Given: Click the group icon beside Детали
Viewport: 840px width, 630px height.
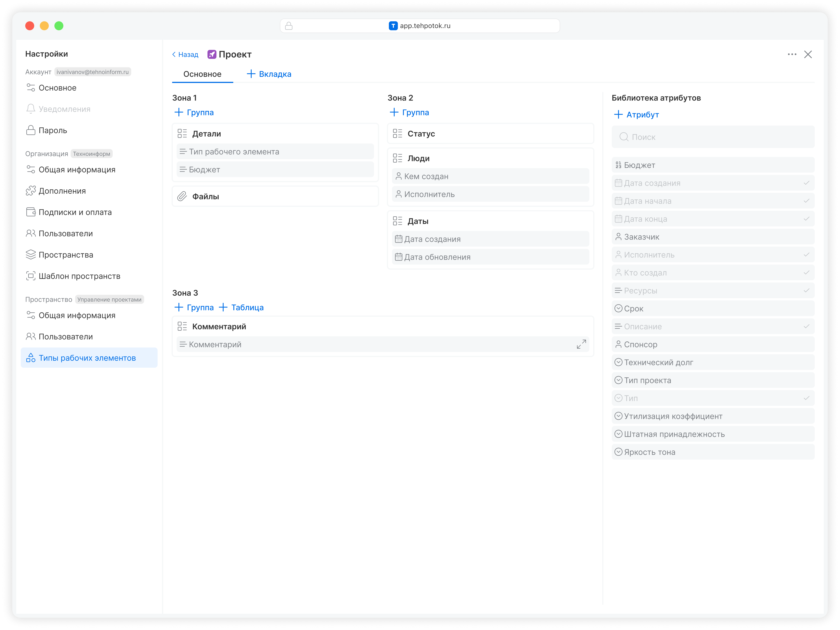Looking at the screenshot, I should [182, 134].
